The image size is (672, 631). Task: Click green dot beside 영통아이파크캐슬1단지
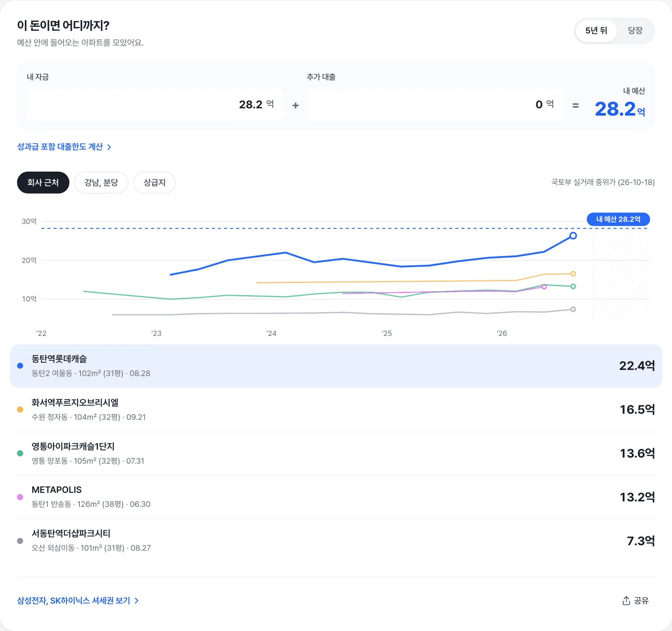pyautogui.click(x=20, y=453)
